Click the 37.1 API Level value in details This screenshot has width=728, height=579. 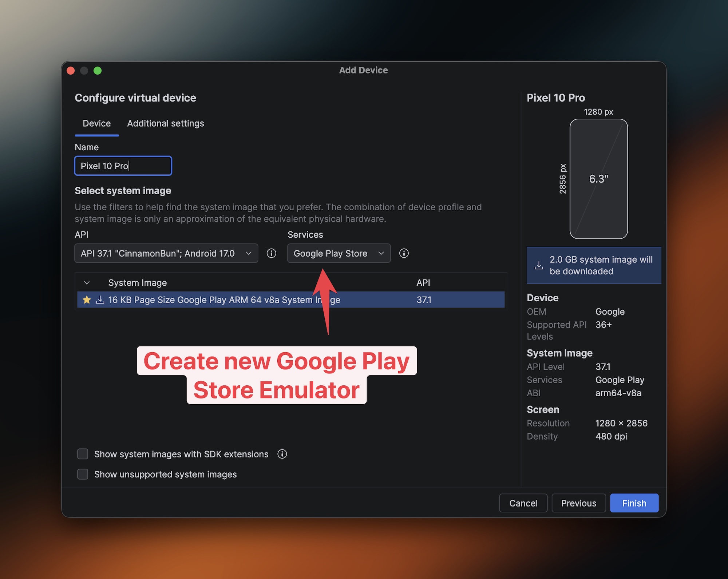point(603,367)
